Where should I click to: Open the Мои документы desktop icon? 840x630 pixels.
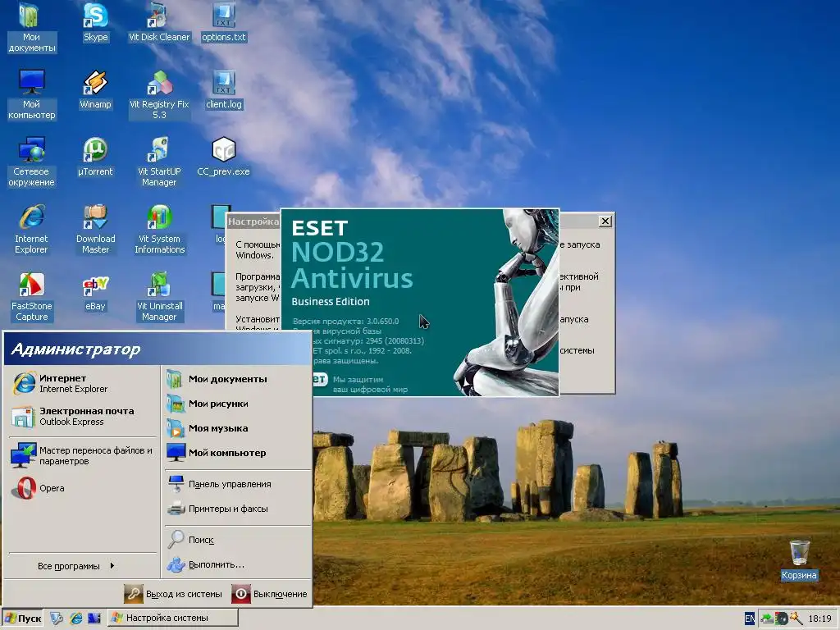[31, 27]
